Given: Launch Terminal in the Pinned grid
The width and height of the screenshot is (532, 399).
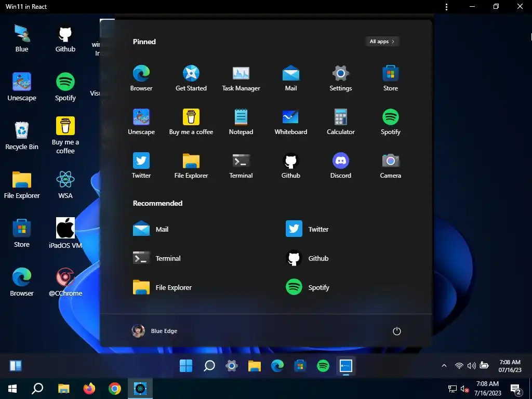Looking at the screenshot, I should [241, 166].
